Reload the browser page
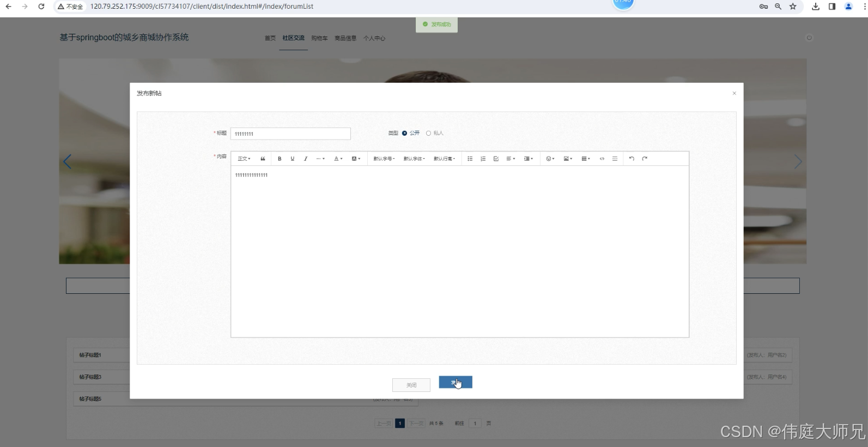 pyautogui.click(x=41, y=7)
